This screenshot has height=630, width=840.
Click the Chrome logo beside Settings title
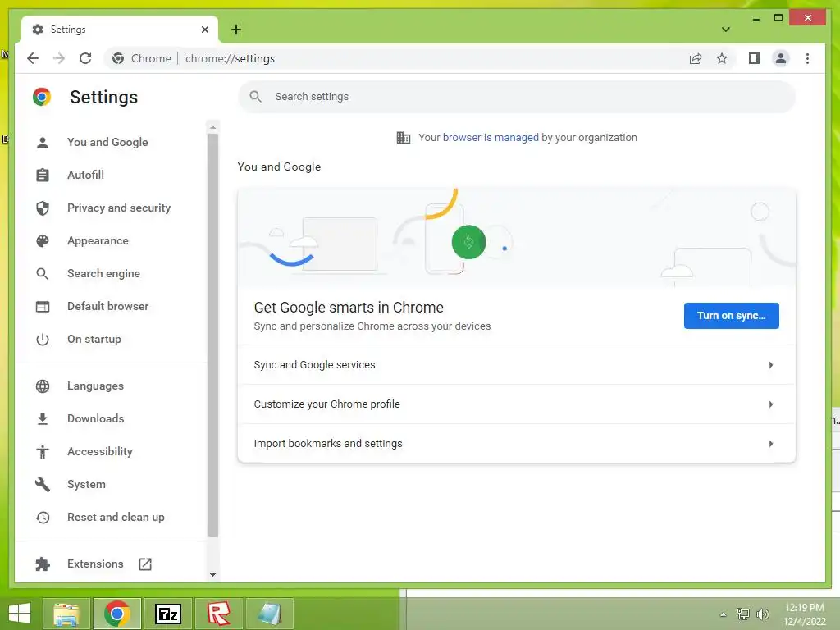click(x=42, y=97)
